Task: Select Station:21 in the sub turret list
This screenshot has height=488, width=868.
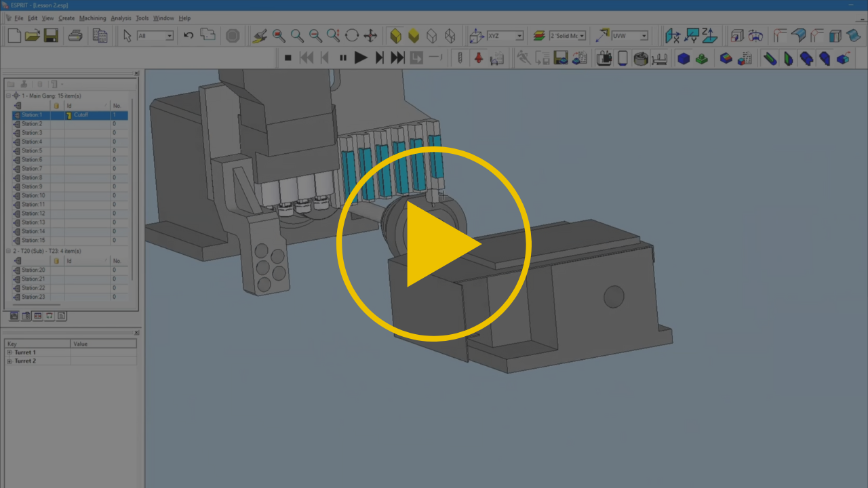Action: pos(70,279)
